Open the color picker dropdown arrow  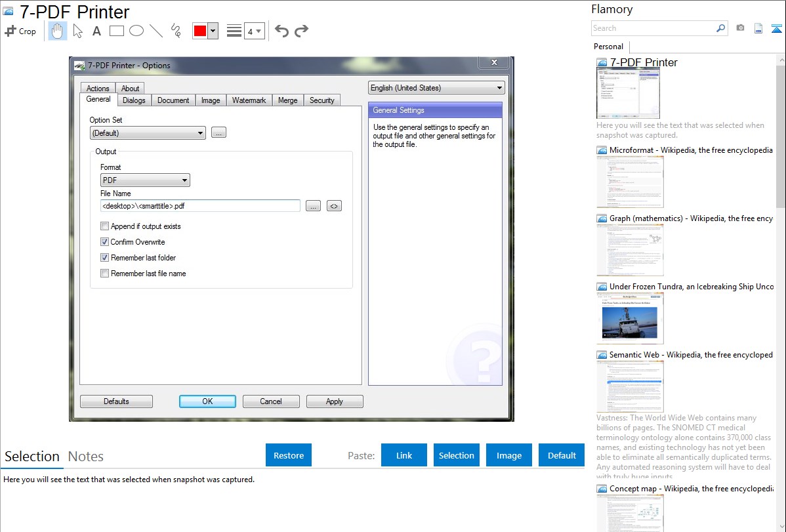[x=213, y=31]
